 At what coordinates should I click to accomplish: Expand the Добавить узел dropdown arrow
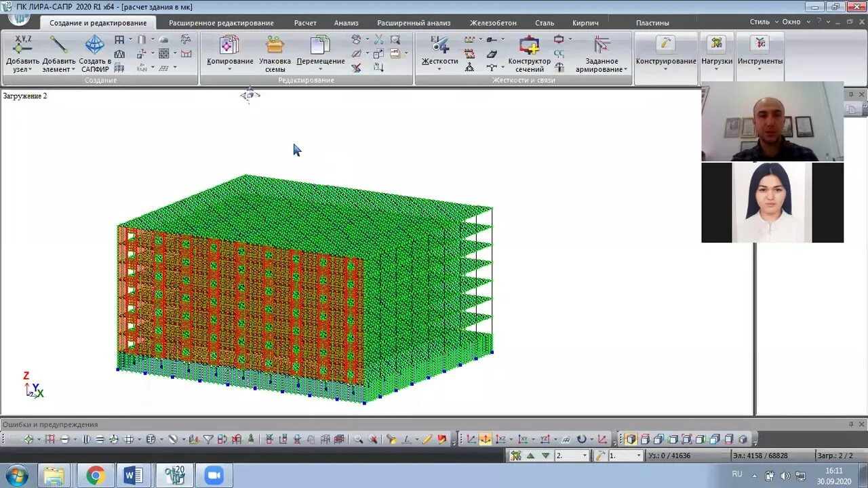tap(31, 69)
